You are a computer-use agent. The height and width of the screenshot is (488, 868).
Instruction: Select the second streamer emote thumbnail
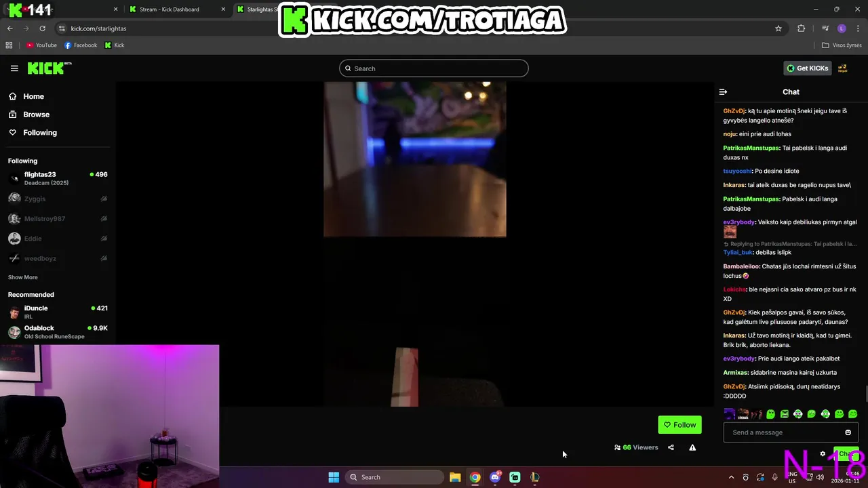(x=743, y=413)
